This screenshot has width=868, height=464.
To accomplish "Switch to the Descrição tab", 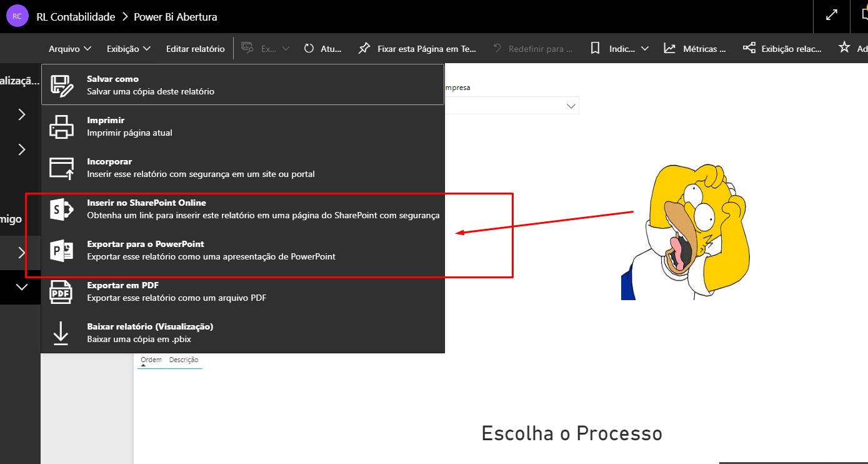I will click(x=184, y=360).
